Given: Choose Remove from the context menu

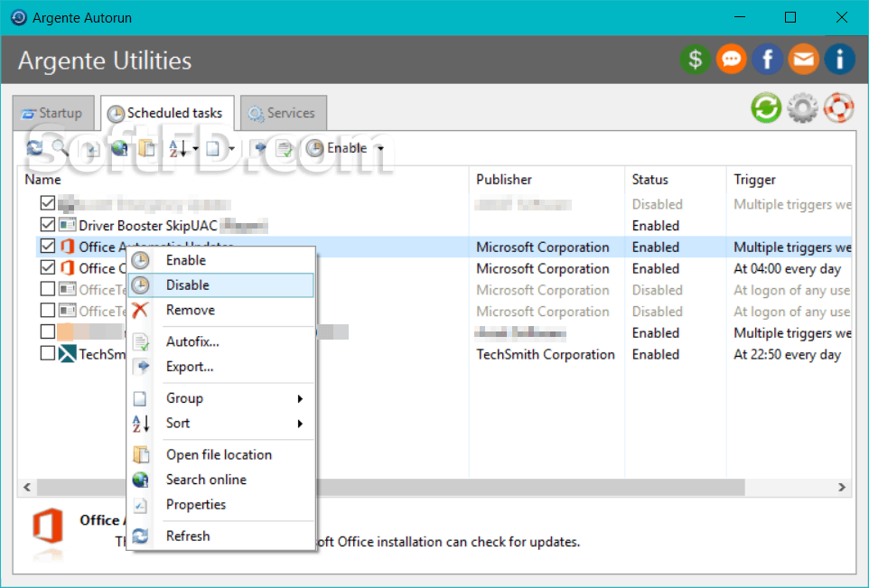Looking at the screenshot, I should [x=221, y=310].
